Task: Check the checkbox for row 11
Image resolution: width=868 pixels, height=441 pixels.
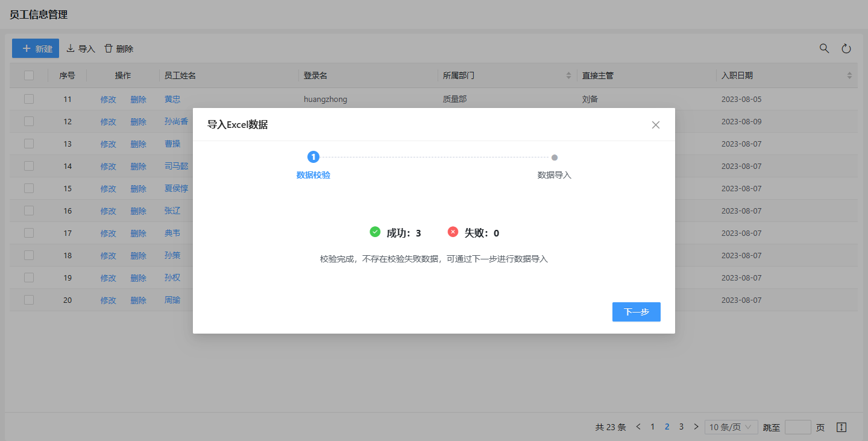Action: 29,99
